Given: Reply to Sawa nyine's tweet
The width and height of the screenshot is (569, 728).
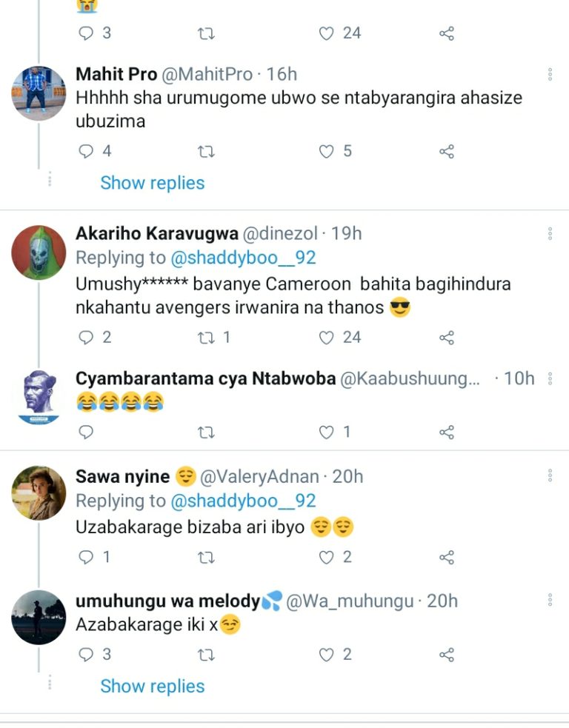Looking at the screenshot, I should click(87, 557).
